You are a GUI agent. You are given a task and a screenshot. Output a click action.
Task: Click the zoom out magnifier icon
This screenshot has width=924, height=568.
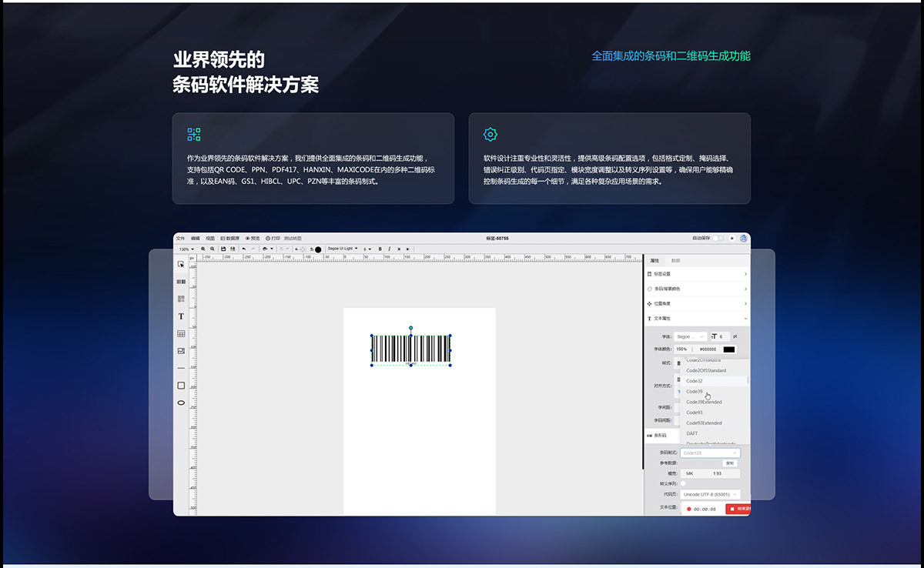coord(212,249)
